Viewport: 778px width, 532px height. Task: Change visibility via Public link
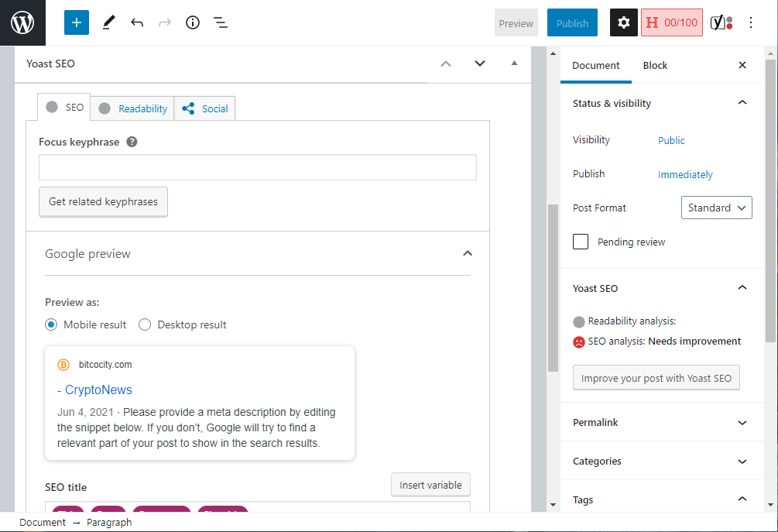671,140
